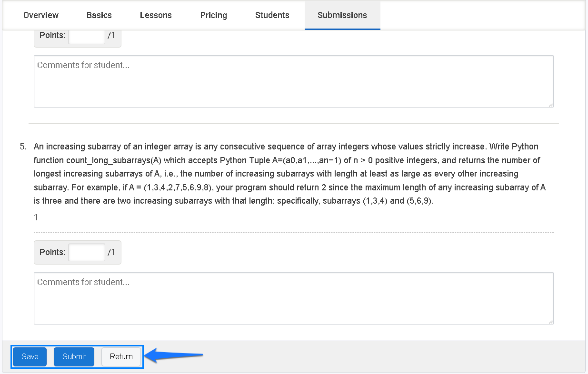Click the Return button

[121, 357]
